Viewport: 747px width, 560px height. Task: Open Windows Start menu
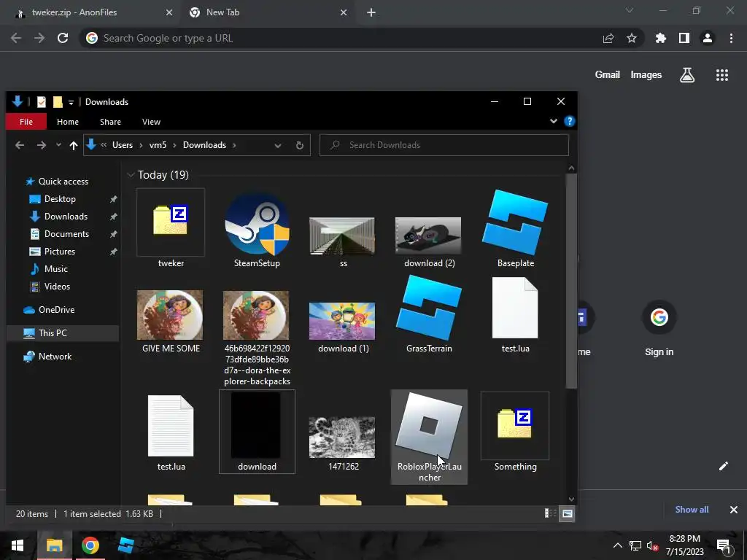(x=18, y=545)
